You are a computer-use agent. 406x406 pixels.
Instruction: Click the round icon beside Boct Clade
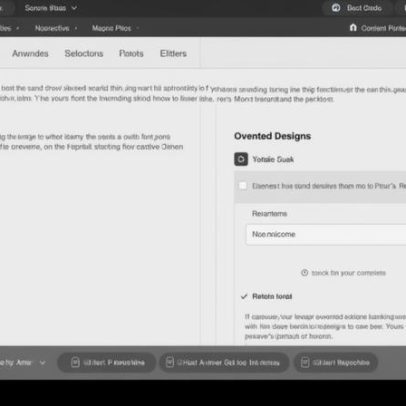[336, 8]
